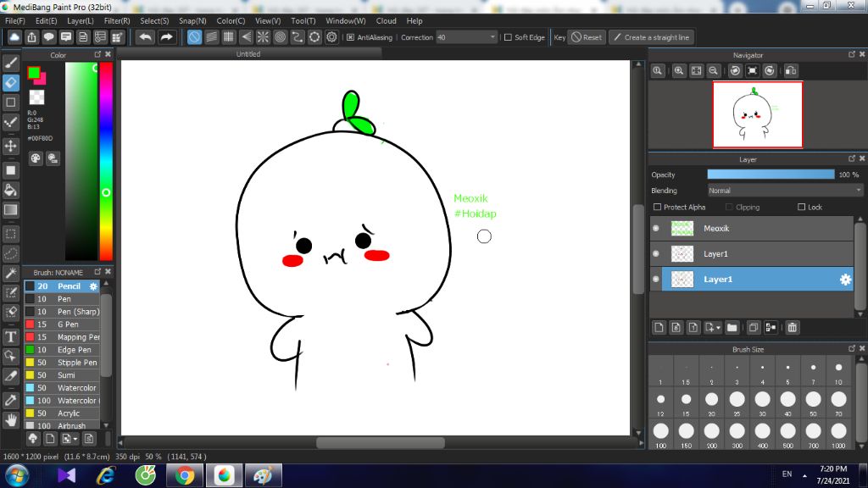Select the Bucket fill tool
868x488 pixels.
(x=11, y=189)
